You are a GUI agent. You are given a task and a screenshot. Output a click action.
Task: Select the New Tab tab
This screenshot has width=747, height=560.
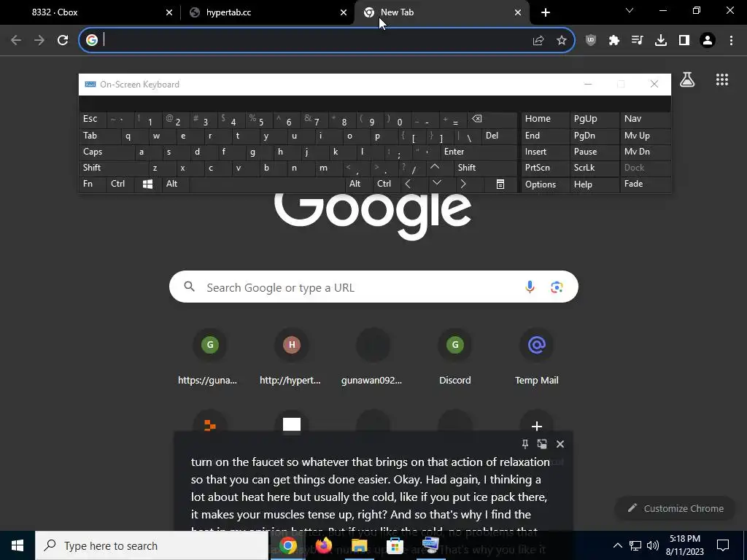tap(441, 12)
